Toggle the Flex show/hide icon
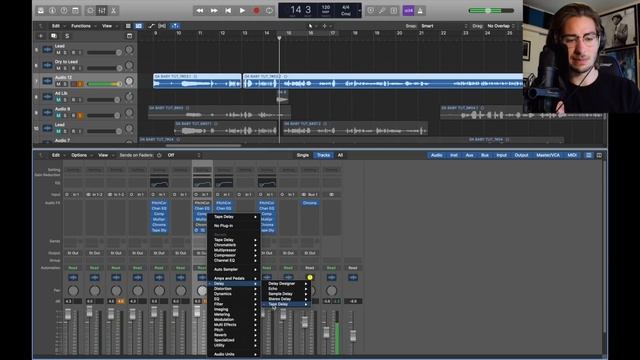 pos(162,26)
